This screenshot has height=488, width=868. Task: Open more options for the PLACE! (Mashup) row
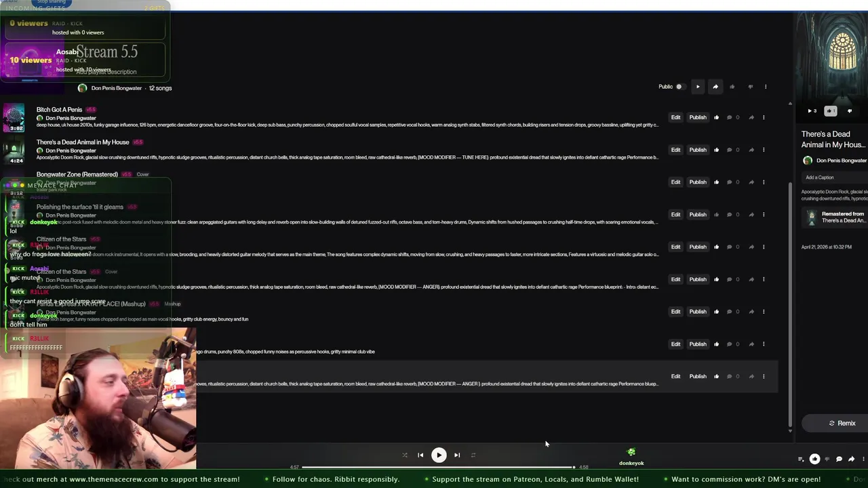[764, 312]
